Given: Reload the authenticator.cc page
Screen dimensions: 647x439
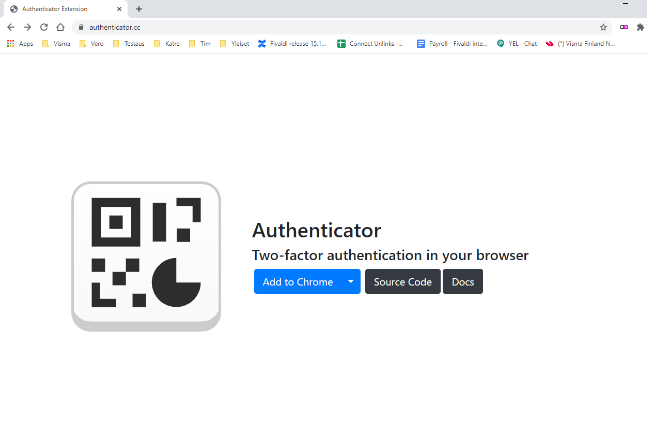Looking at the screenshot, I should 44,27.
